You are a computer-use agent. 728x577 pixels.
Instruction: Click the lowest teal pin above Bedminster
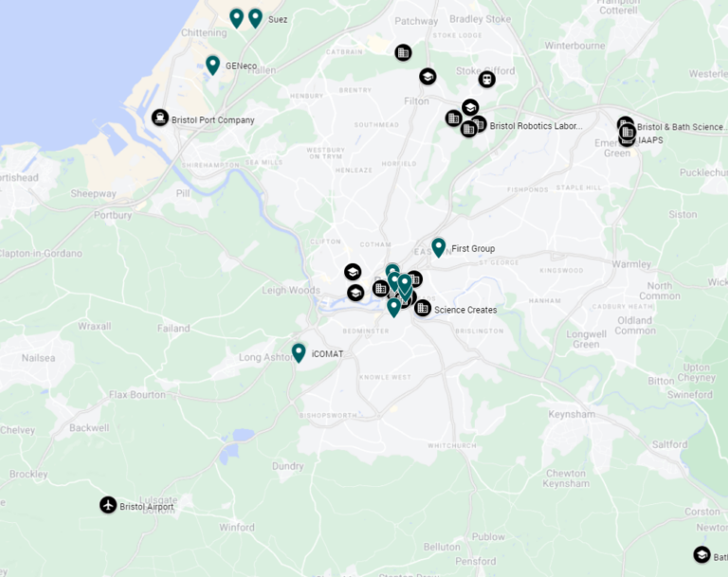tap(393, 307)
